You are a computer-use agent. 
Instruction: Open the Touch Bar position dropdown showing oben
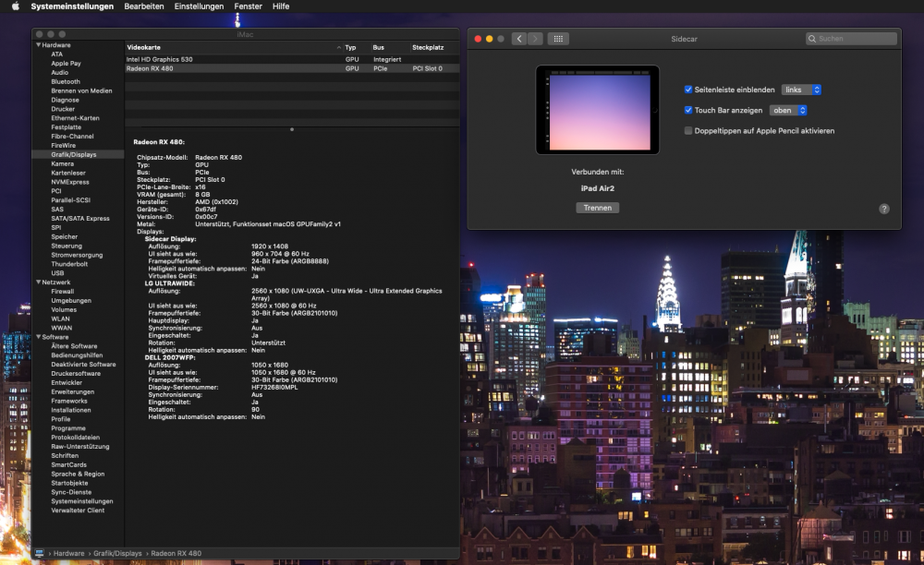pos(788,110)
